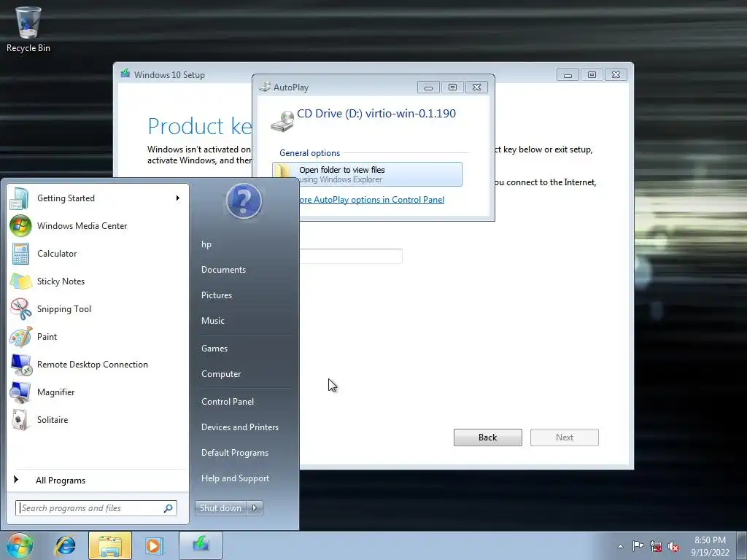This screenshot has height=560, width=747.
Task: Open Documents from Start menu
Action: (x=223, y=270)
